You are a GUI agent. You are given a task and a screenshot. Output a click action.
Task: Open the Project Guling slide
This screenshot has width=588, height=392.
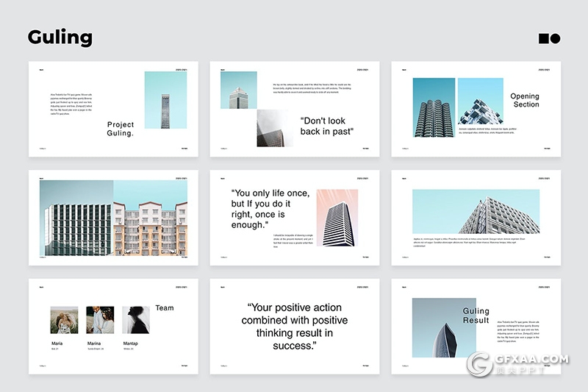pos(112,109)
